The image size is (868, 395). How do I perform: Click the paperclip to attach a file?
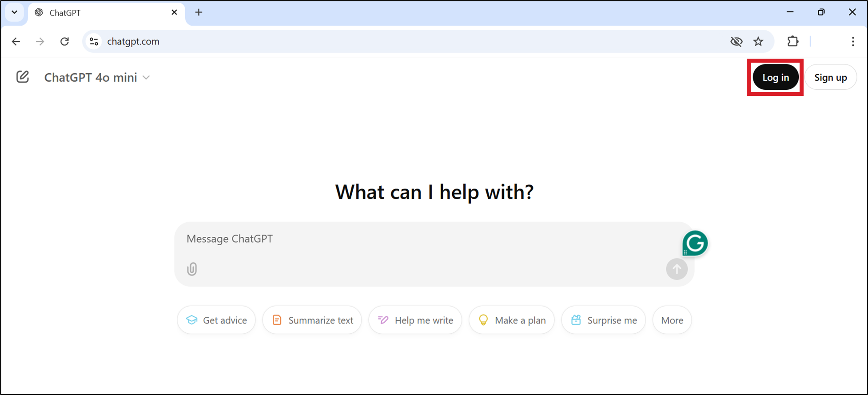click(x=191, y=269)
